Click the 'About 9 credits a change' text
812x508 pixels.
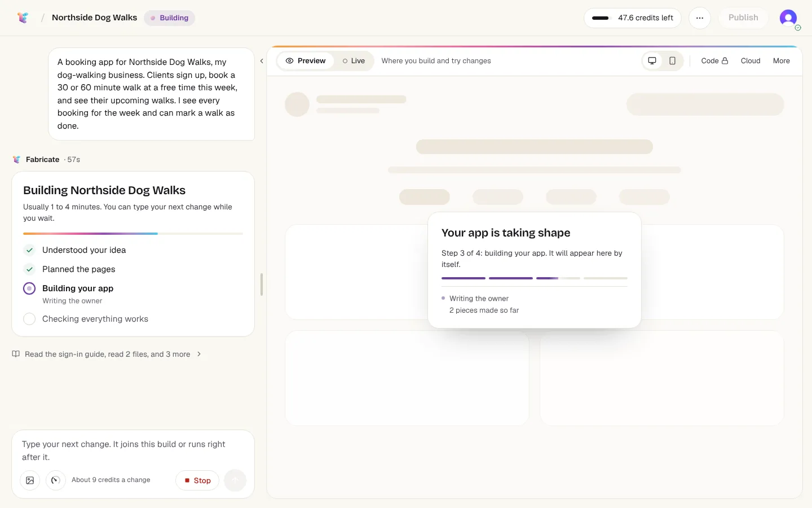(111, 480)
